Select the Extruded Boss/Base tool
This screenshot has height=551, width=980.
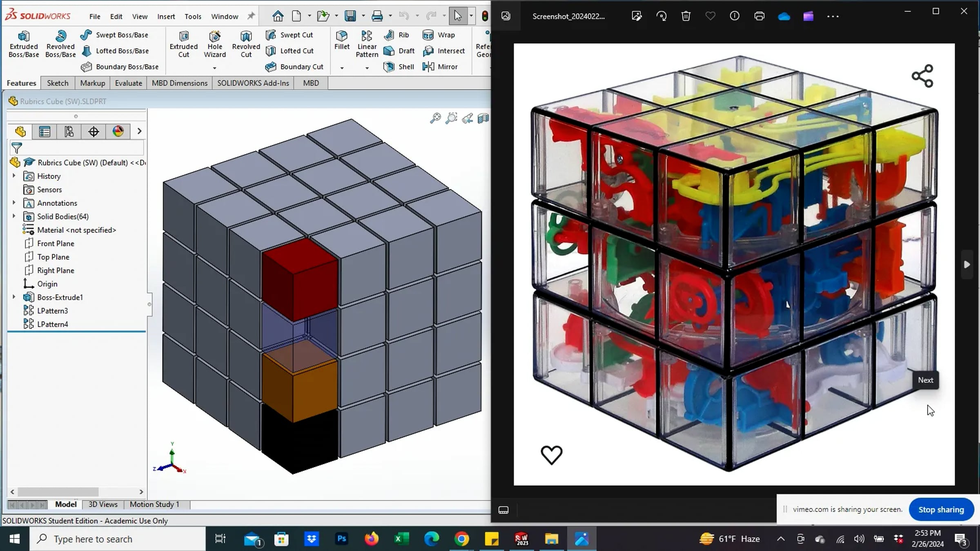[24, 44]
